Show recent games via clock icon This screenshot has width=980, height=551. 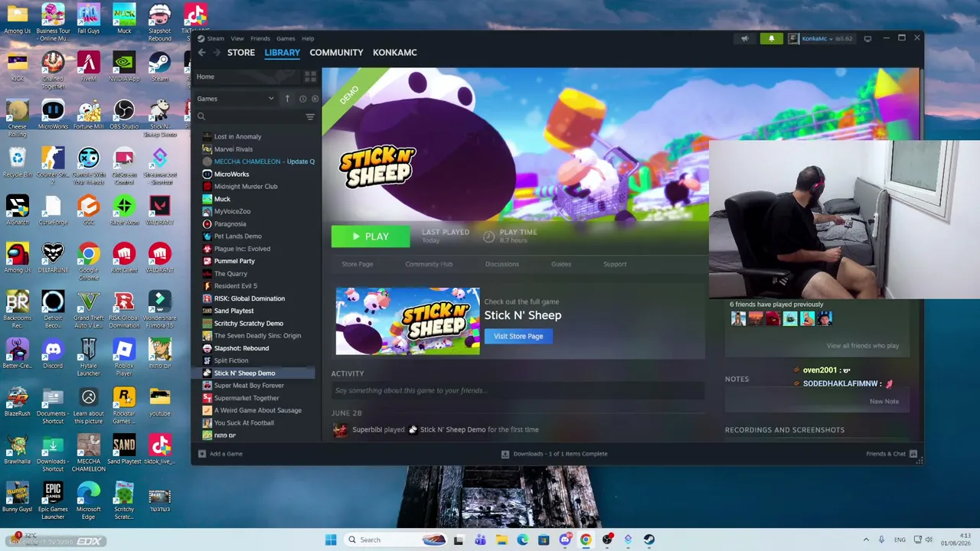[302, 99]
